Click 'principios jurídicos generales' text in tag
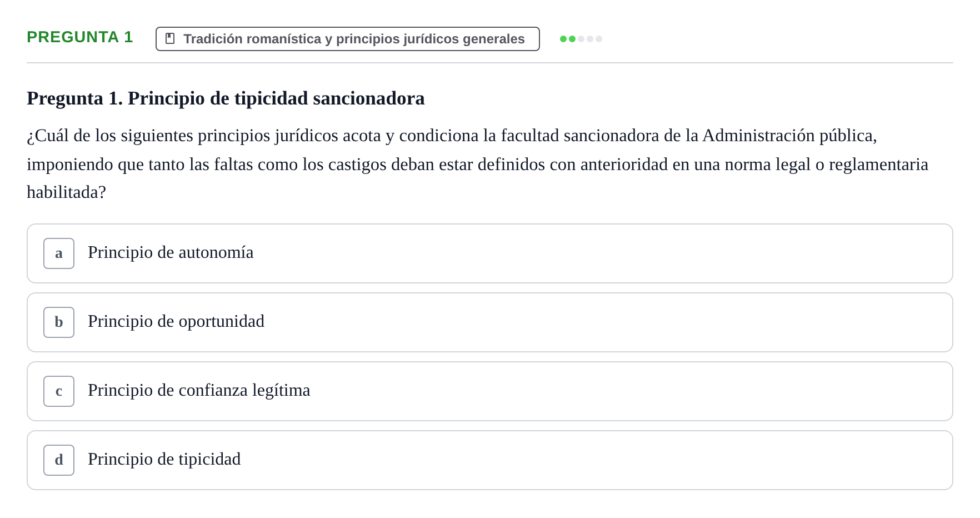 tap(431, 39)
